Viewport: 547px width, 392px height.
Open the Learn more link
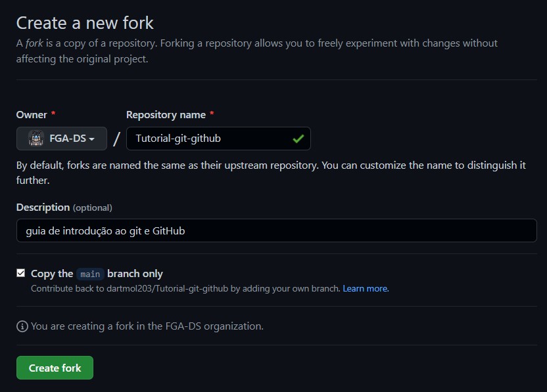pos(366,288)
